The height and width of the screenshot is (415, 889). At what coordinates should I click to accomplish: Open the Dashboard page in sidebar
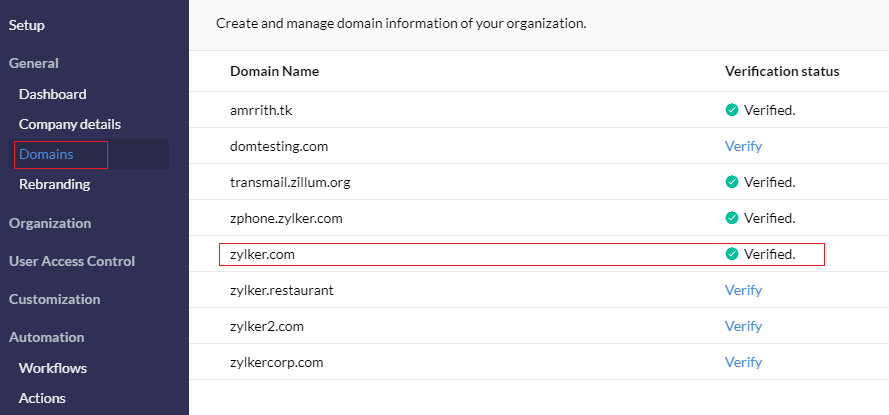pyautogui.click(x=53, y=94)
